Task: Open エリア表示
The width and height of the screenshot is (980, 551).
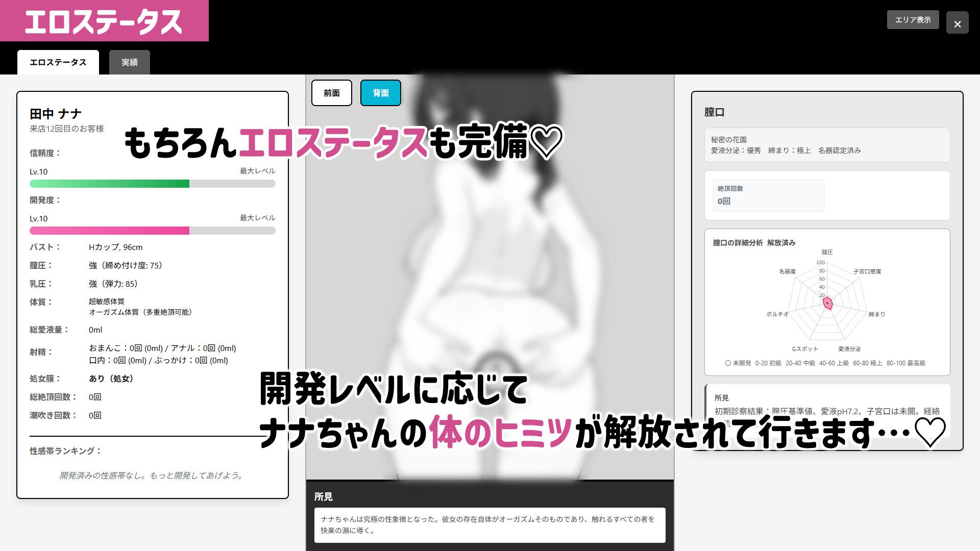Action: click(913, 20)
